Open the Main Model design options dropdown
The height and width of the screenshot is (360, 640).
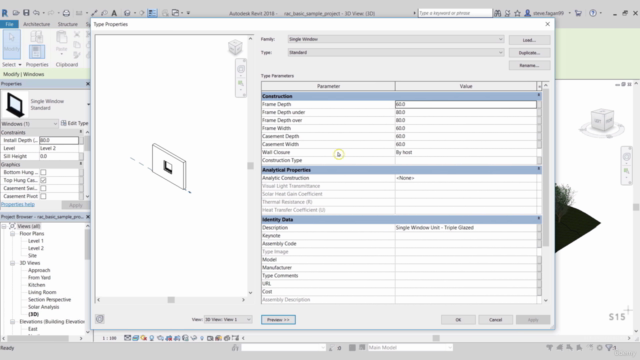(410, 347)
